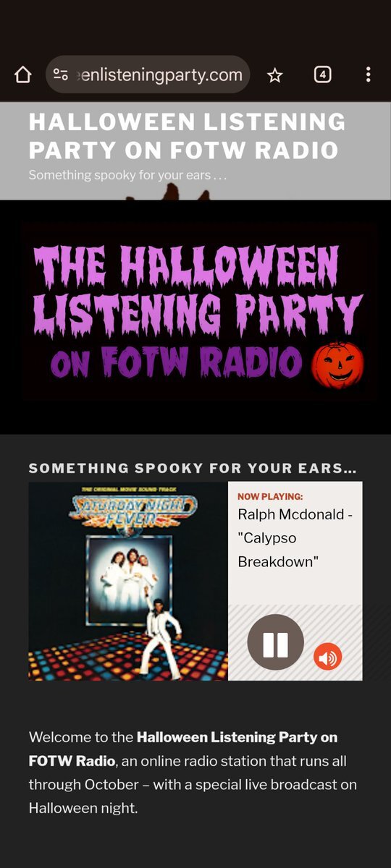Tap the browser home icon
Image resolution: width=391 pixels, height=868 pixels.
23,75
